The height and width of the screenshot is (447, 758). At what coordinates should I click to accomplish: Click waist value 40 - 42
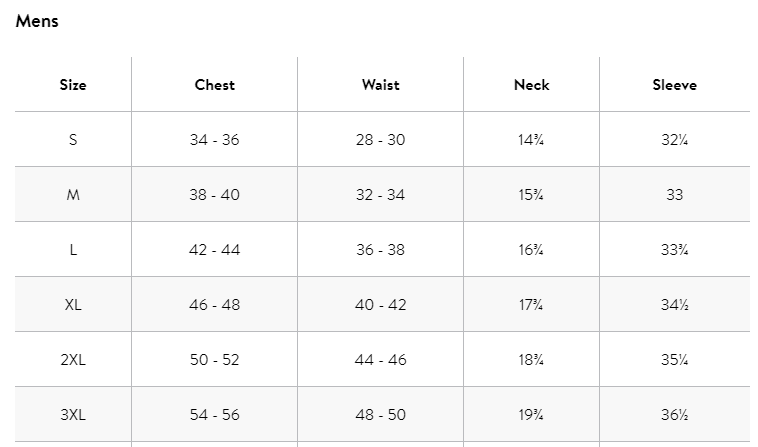(380, 305)
